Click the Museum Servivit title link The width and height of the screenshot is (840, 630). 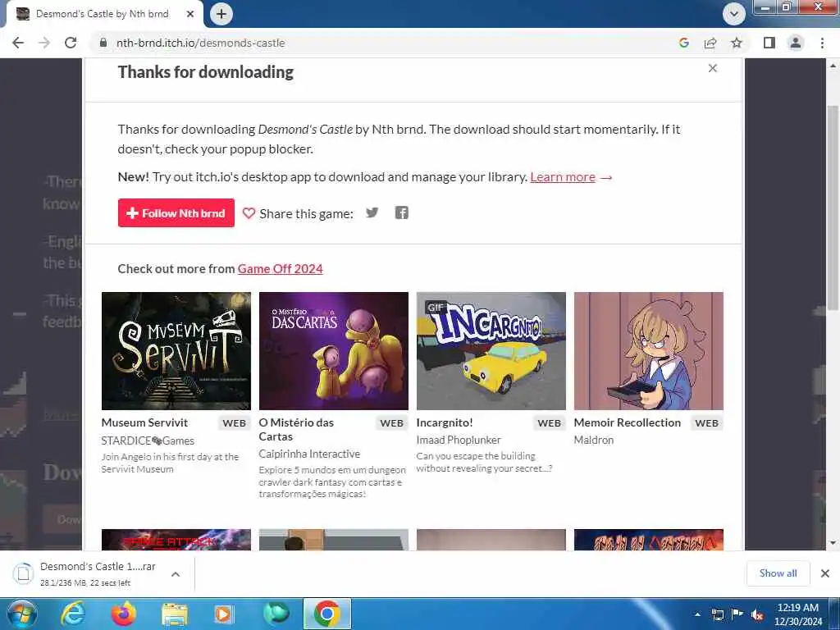[x=144, y=422]
